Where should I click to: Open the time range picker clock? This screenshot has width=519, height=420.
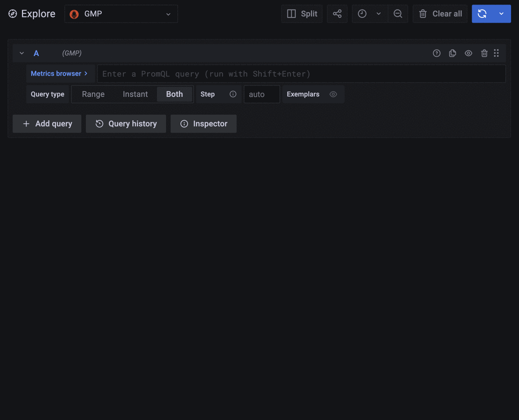pos(362,14)
